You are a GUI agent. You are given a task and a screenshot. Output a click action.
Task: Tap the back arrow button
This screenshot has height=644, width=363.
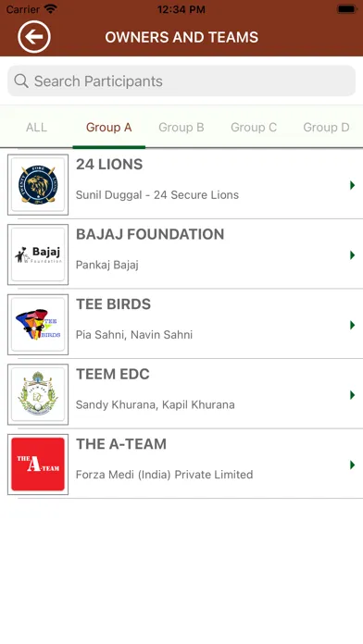click(x=34, y=37)
